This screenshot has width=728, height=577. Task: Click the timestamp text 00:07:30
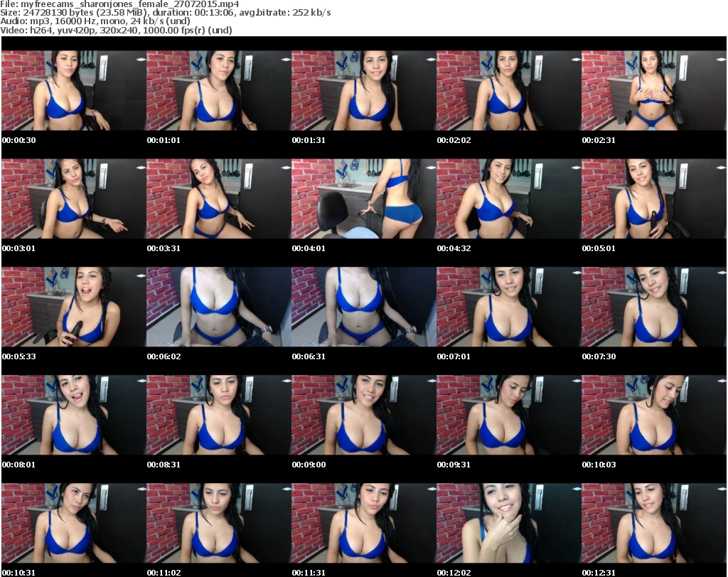click(x=599, y=356)
